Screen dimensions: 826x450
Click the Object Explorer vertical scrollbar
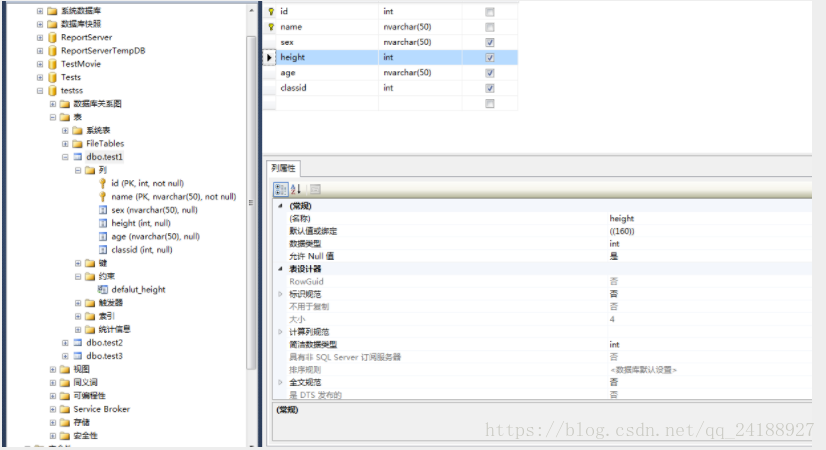tap(251, 203)
